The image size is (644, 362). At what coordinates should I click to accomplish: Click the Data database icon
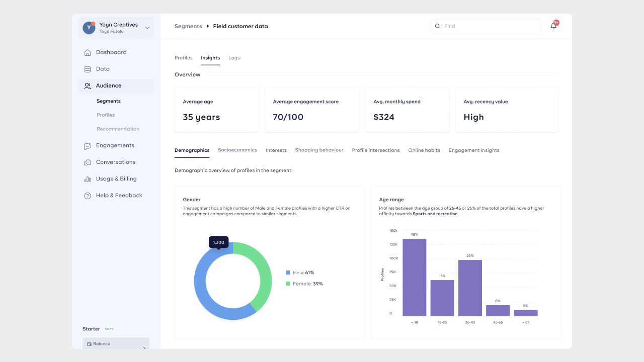click(x=88, y=69)
